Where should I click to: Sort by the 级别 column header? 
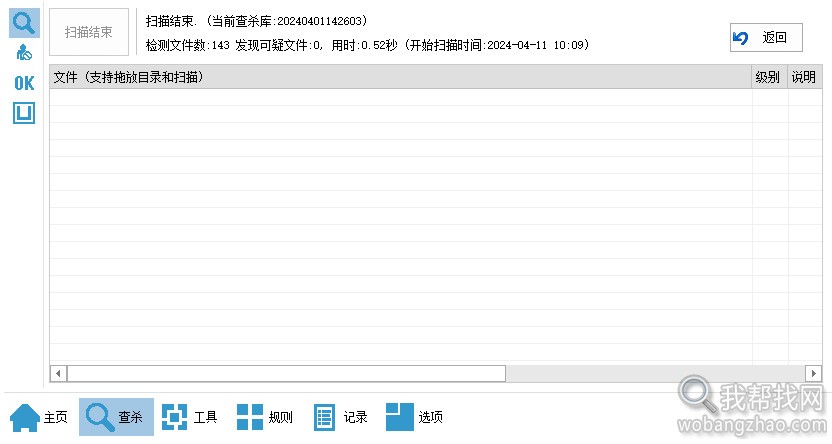click(x=767, y=77)
